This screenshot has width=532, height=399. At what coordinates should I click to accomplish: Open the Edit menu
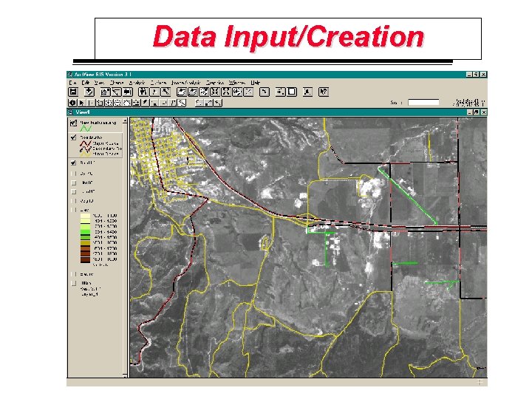pos(86,83)
